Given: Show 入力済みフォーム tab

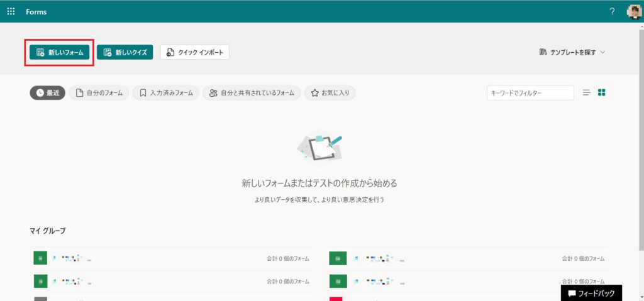Looking at the screenshot, I should coord(166,93).
